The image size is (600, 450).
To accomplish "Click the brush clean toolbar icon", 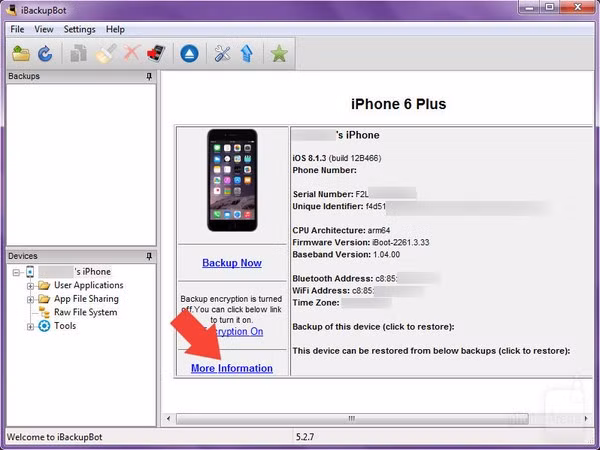I will click(104, 54).
